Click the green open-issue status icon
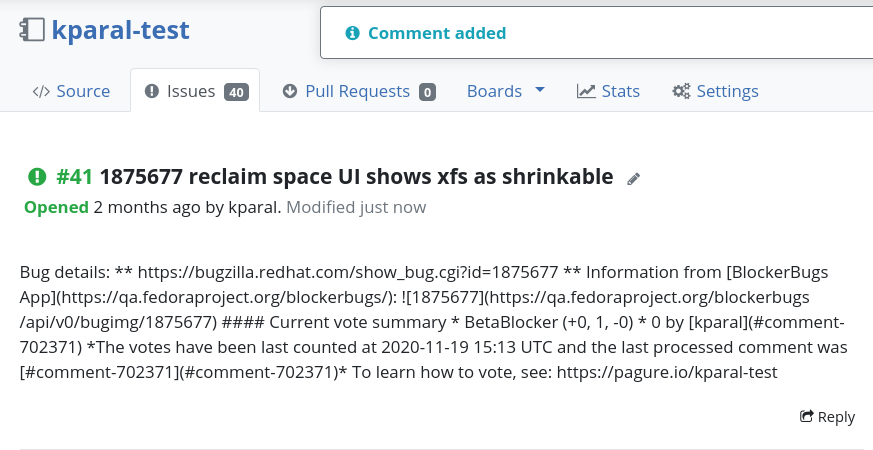Viewport: 873px width, 450px height. click(x=37, y=177)
